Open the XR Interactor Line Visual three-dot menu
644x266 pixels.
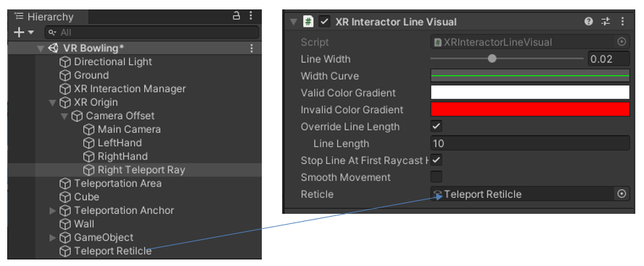pos(623,21)
